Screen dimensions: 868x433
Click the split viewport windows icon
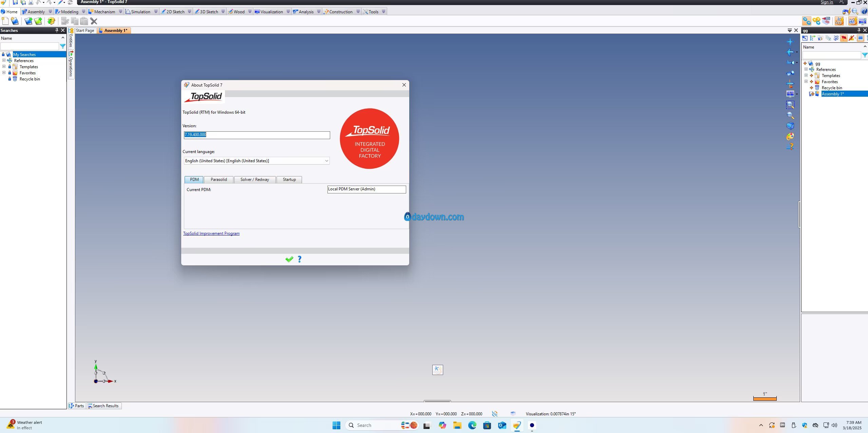[790, 94]
